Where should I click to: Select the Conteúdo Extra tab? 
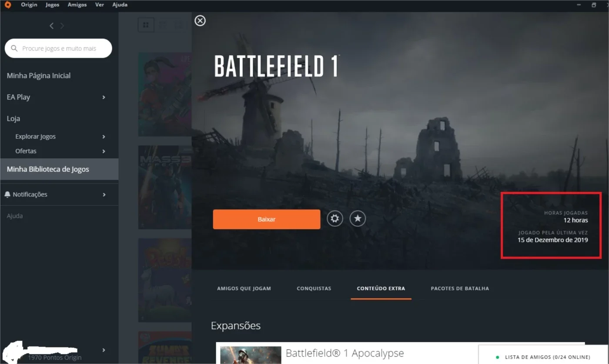tap(381, 288)
